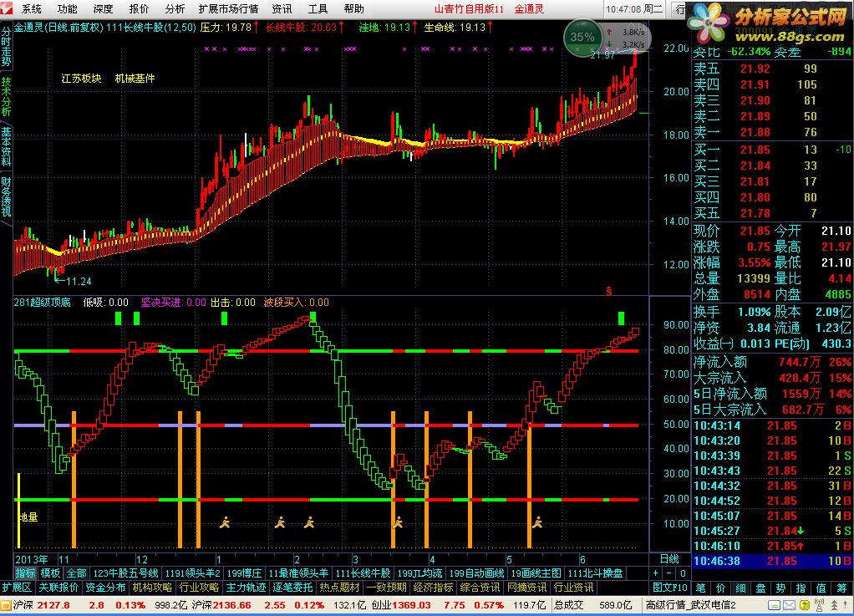This screenshot has height=616, width=854.
Task: Click the double up-arrow status bar icon
Action: tap(833, 605)
